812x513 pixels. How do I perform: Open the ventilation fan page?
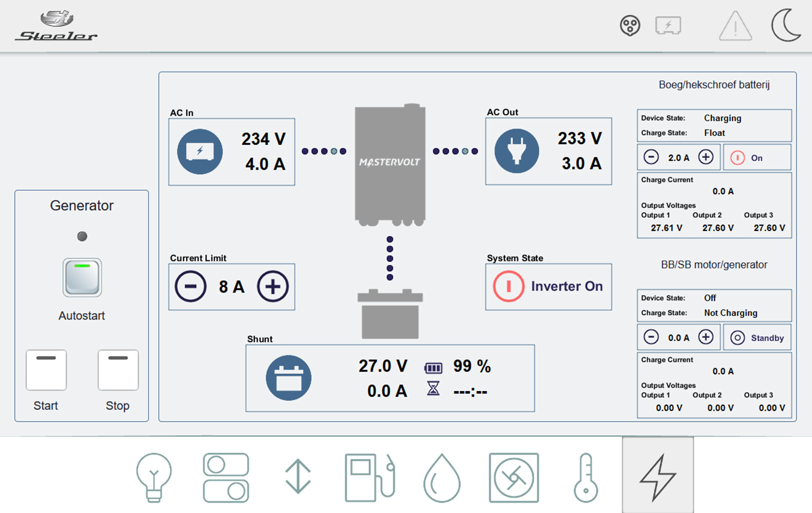click(x=513, y=477)
